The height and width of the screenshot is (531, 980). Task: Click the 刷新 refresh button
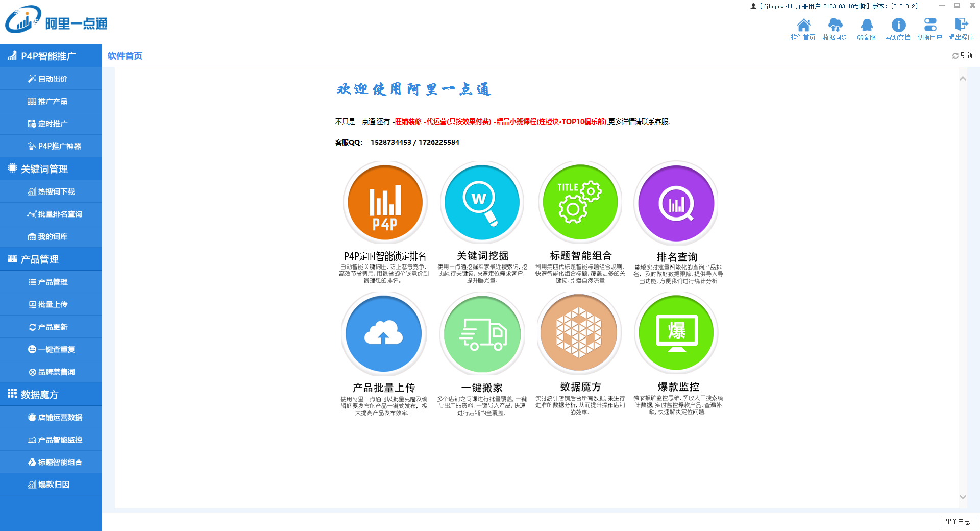tap(963, 55)
